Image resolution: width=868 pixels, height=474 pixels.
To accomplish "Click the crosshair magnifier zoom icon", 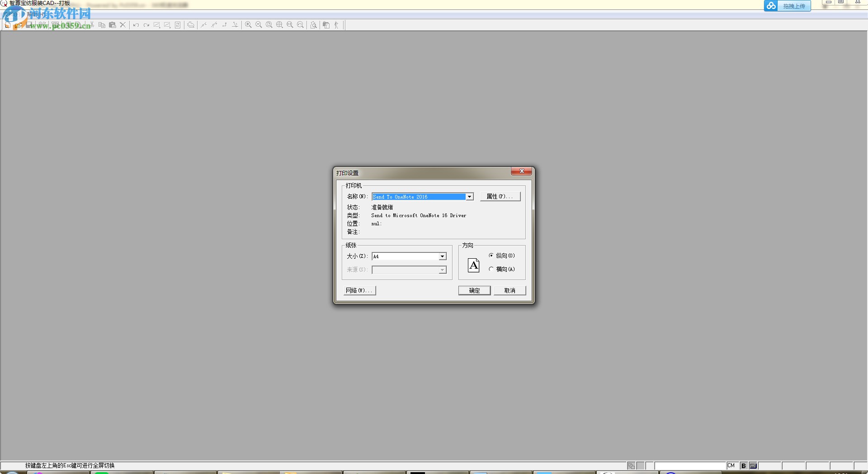I will point(279,25).
